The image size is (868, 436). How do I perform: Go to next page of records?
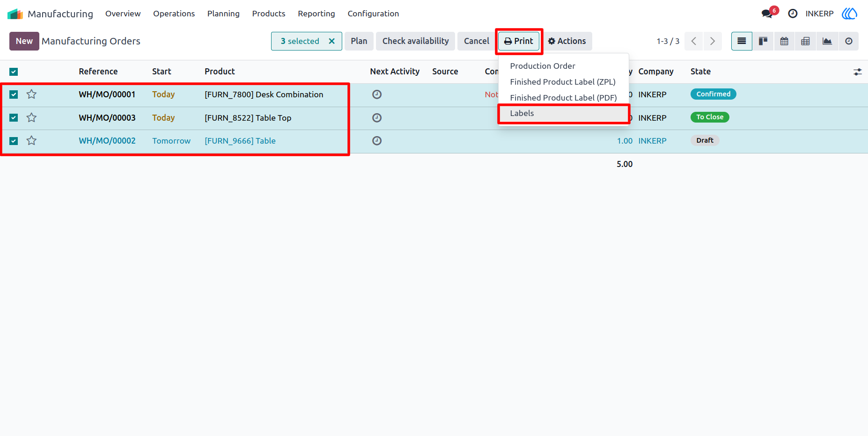coord(713,41)
